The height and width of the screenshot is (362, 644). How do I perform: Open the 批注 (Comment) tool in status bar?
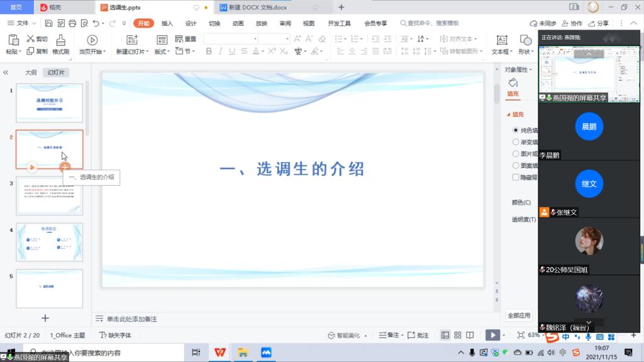pos(419,335)
